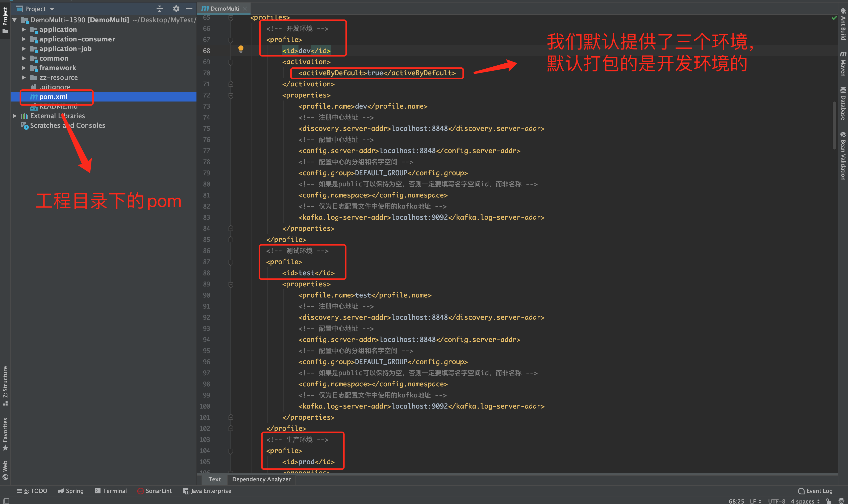848x504 pixels.
Task: Expand the application module folder
Action: [23, 30]
